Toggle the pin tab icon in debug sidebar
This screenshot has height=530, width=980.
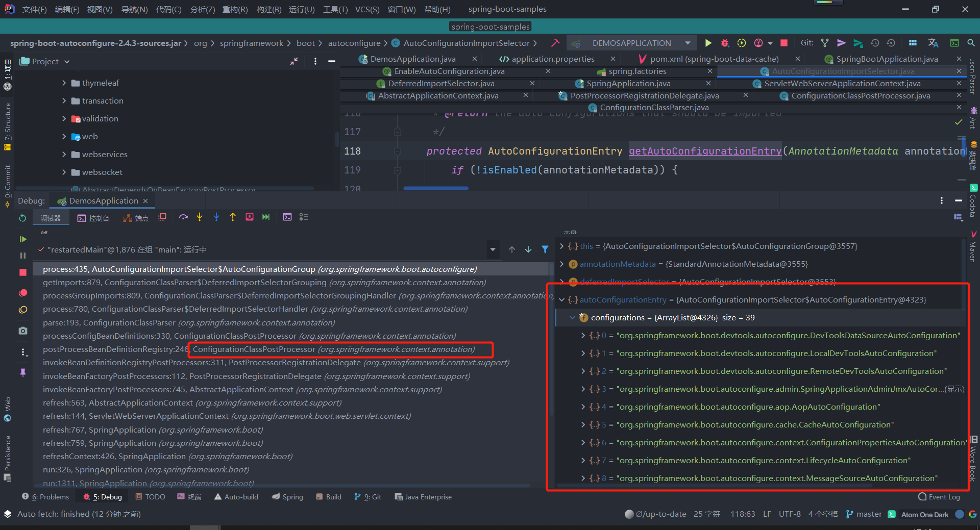click(x=23, y=373)
